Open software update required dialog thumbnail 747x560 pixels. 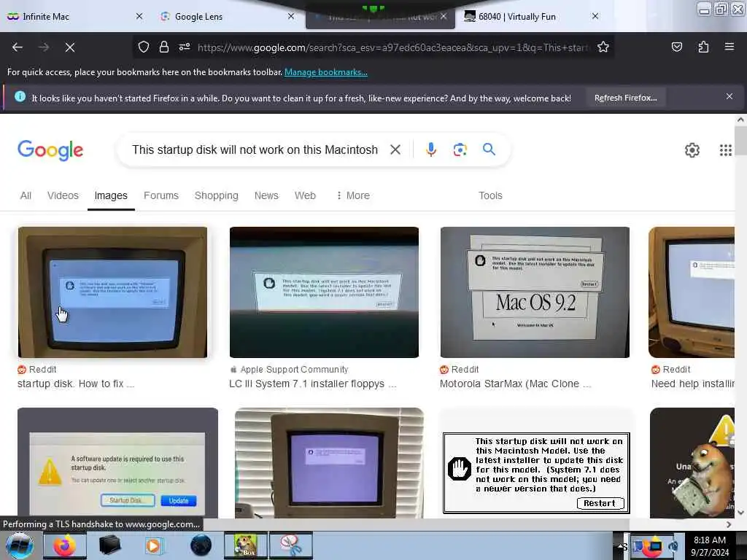(117, 463)
